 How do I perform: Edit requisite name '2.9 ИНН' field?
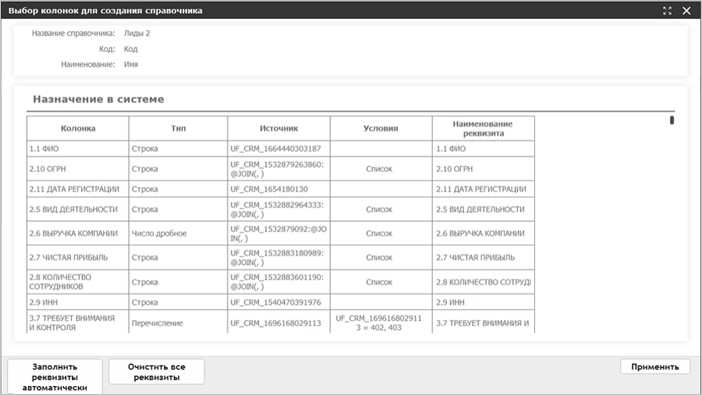(x=483, y=302)
